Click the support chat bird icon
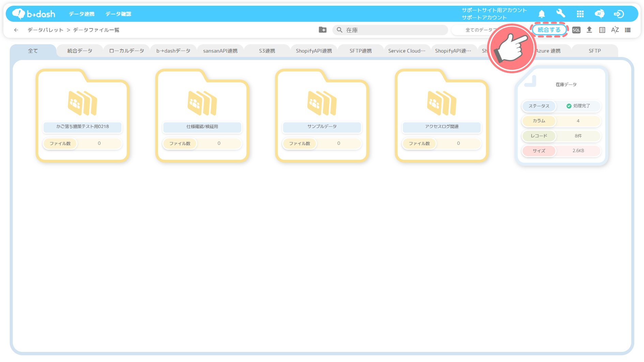Viewport: 644px width, 362px height. (599, 14)
